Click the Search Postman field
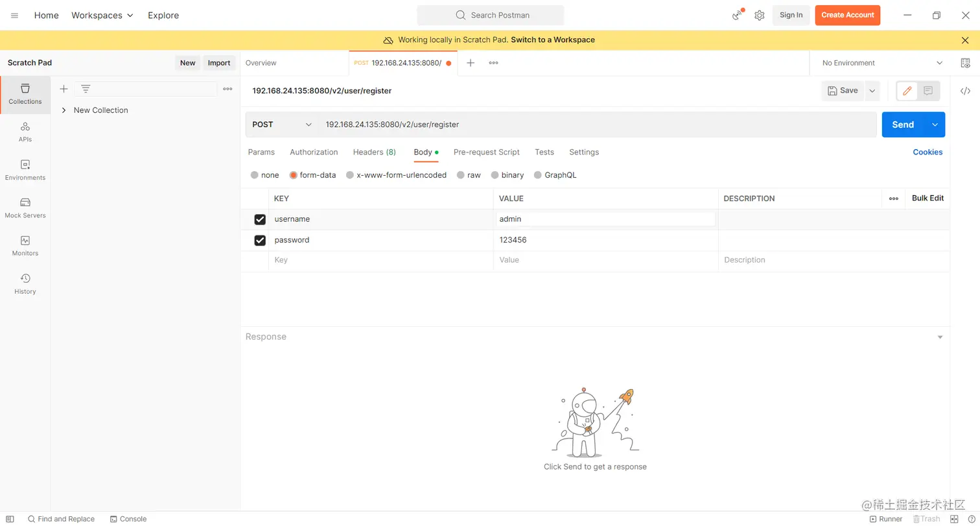The width and height of the screenshot is (980, 526). click(491, 15)
